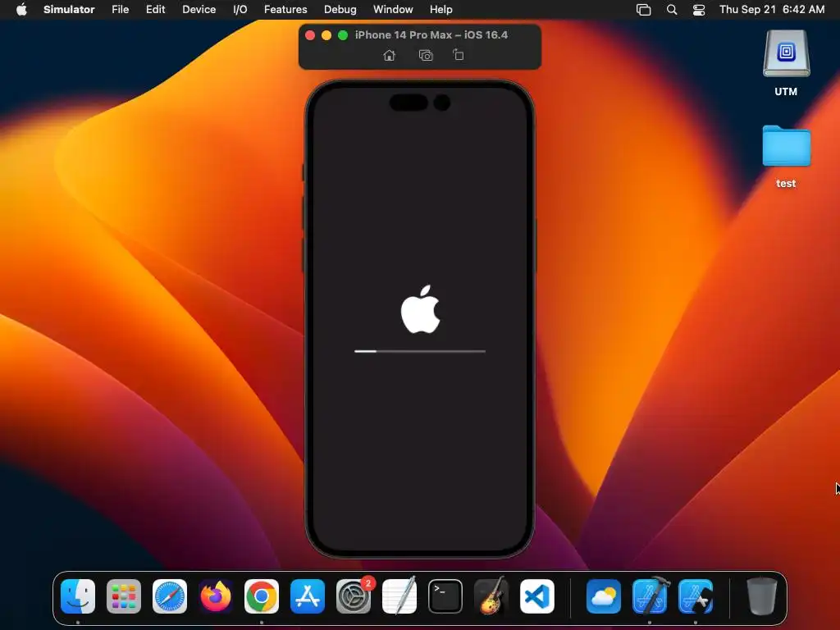Open the Apple menu

pyautogui.click(x=21, y=9)
